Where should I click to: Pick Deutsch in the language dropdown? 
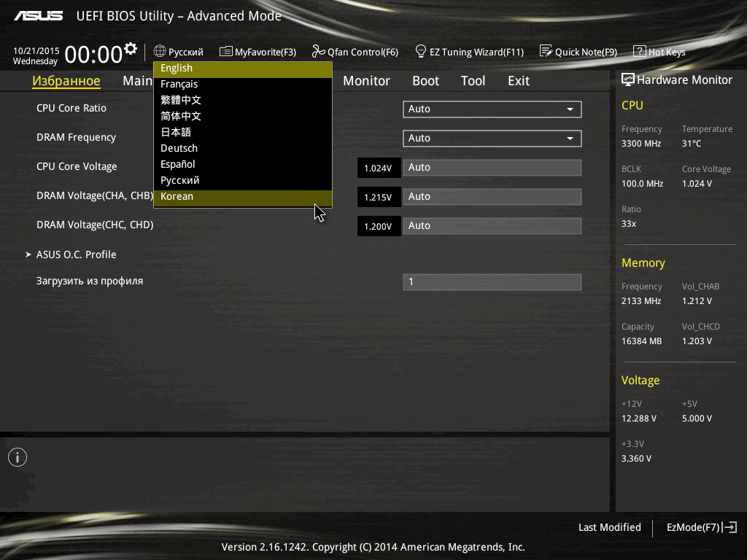point(242,149)
